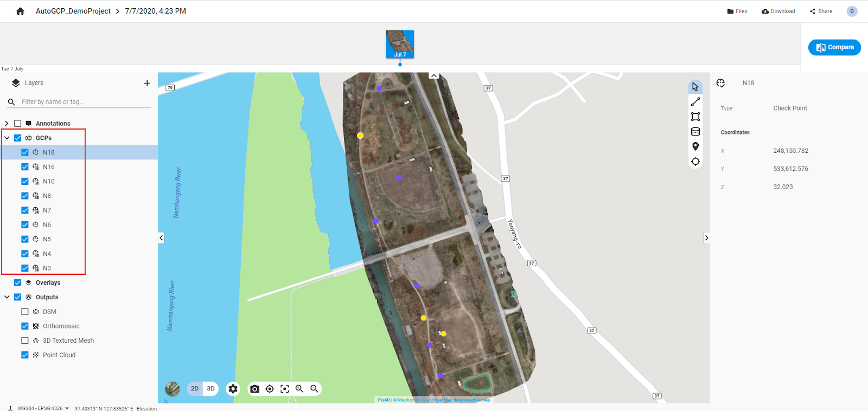Click the home icon
This screenshot has width=868, height=411.
click(x=21, y=11)
